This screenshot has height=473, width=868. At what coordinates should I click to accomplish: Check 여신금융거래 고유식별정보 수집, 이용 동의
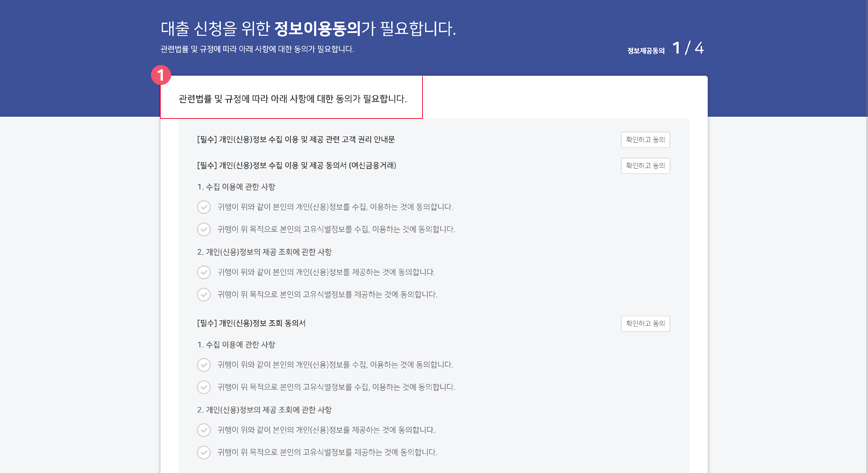pyautogui.click(x=204, y=229)
